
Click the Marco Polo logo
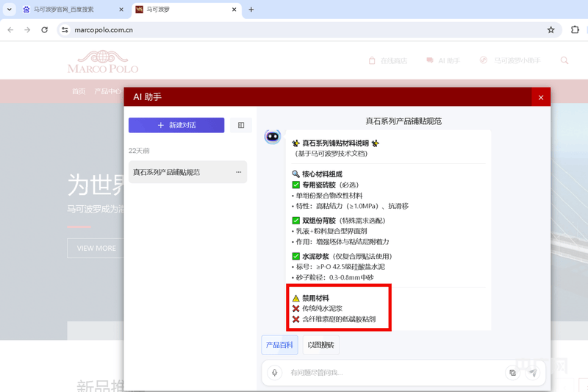click(x=103, y=62)
